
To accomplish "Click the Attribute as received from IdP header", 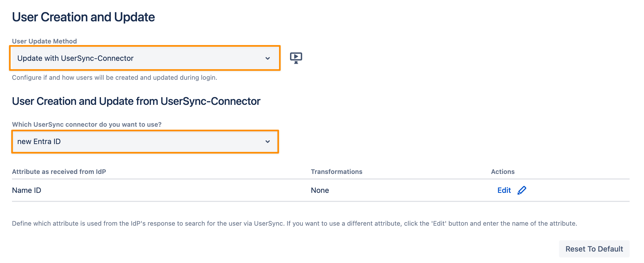I will click(x=59, y=172).
